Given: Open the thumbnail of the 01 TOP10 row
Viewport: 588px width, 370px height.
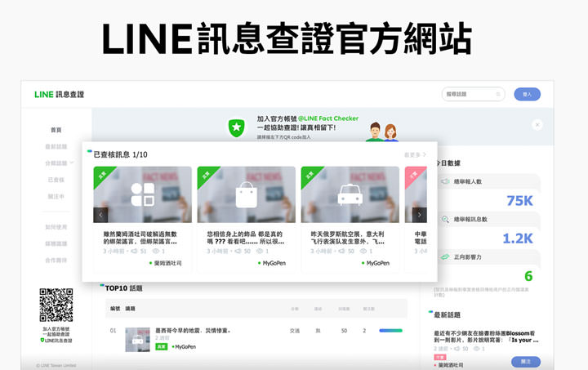Looking at the screenshot, I should [x=138, y=340].
